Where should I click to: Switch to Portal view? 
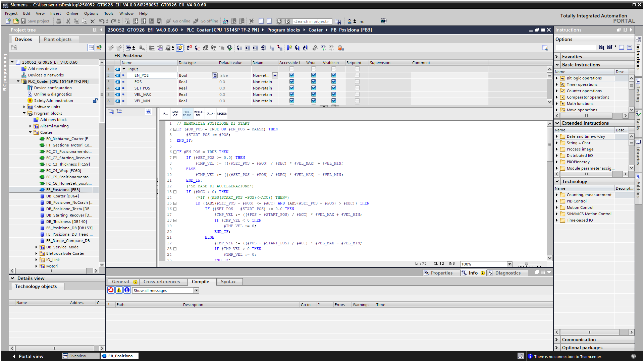[x=28, y=356]
